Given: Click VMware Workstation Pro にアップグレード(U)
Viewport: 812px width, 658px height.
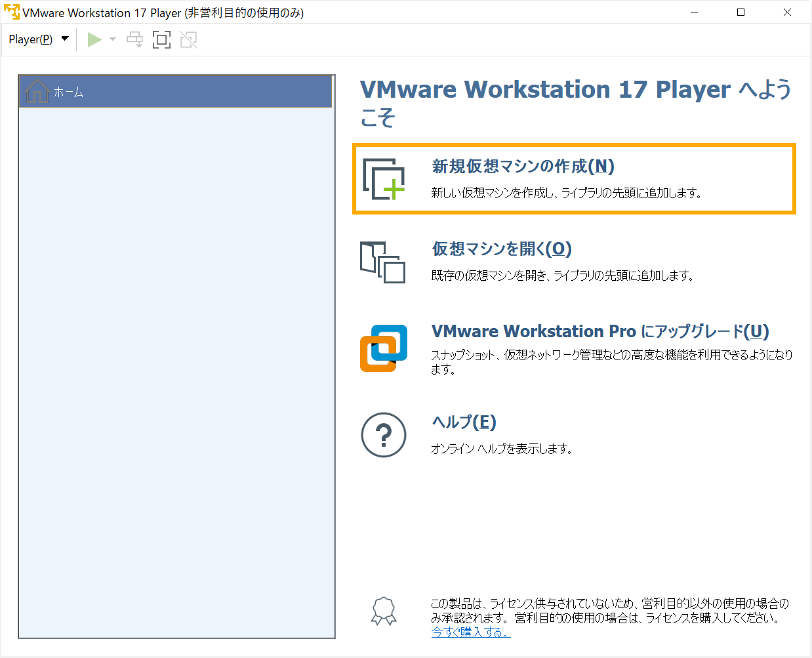Looking at the screenshot, I should point(600,331).
